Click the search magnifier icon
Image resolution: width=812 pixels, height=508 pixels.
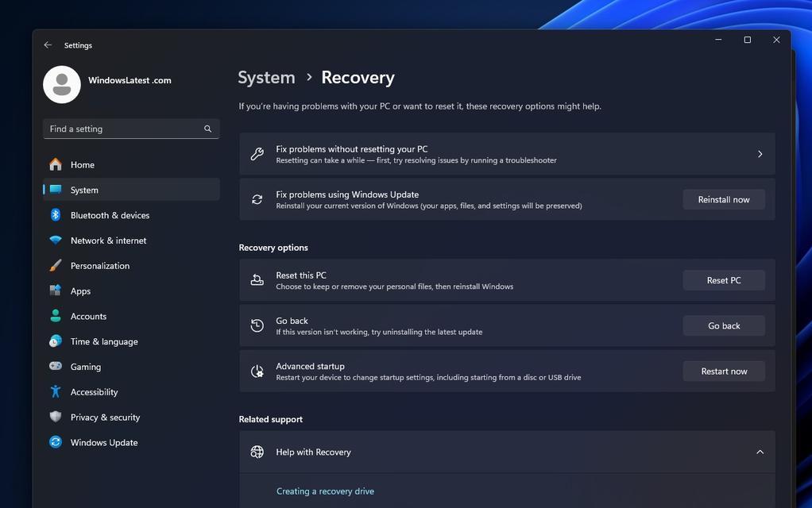coord(207,129)
